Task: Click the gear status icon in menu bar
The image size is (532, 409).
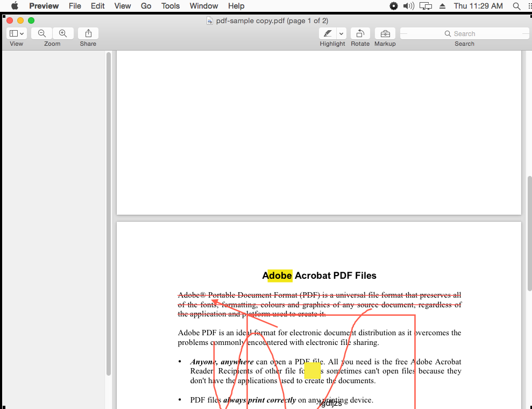Action: tap(394, 6)
